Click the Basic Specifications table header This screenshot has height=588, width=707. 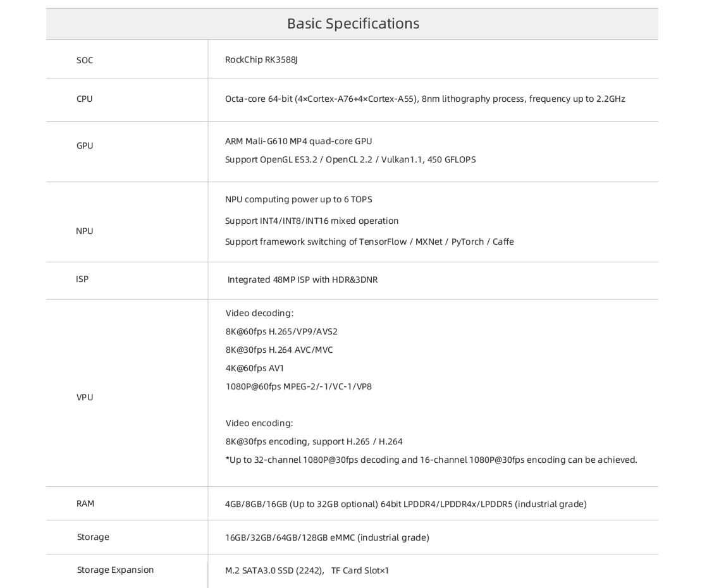coord(352,24)
